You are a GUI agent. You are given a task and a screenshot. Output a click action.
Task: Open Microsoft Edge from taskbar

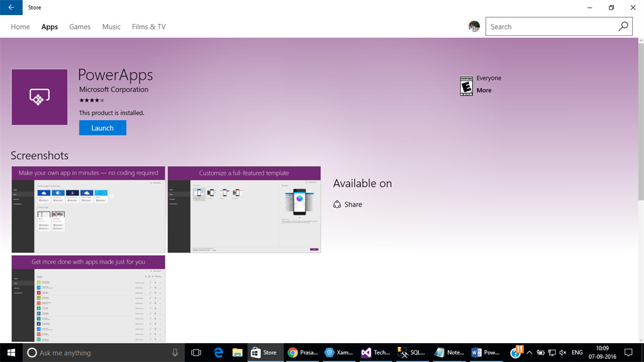click(218, 353)
